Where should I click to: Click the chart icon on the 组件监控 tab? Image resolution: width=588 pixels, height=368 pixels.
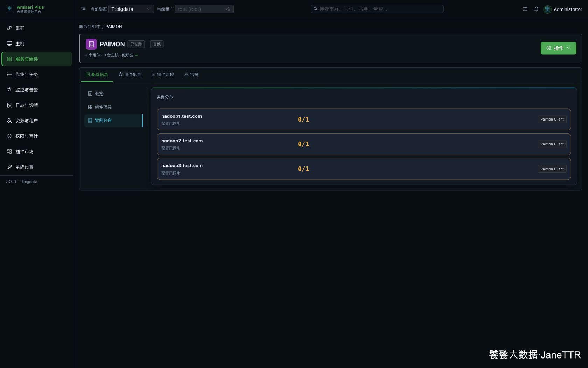tap(154, 74)
